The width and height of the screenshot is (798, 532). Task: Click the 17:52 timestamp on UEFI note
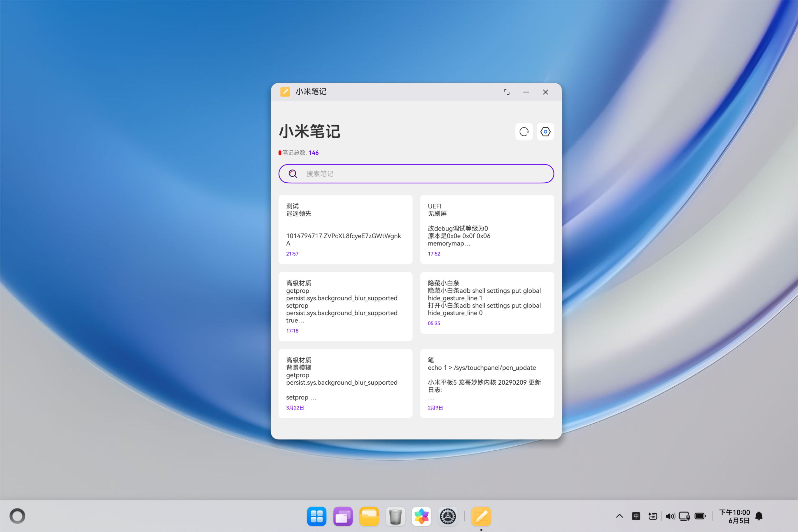pyautogui.click(x=434, y=254)
